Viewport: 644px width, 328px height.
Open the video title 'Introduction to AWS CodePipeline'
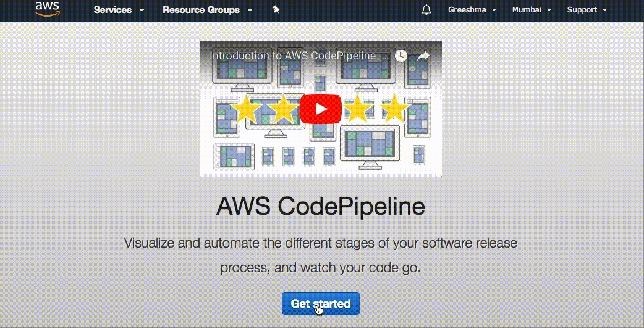(x=299, y=56)
